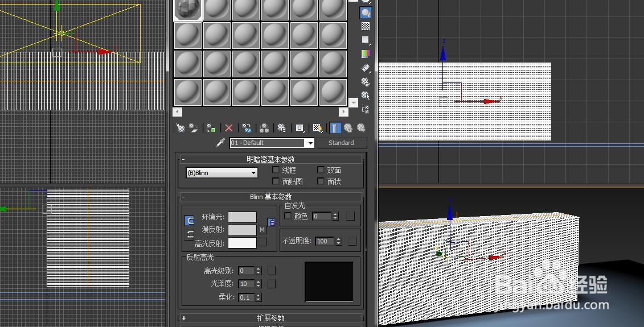Open the 环境光 color swatch

click(243, 217)
